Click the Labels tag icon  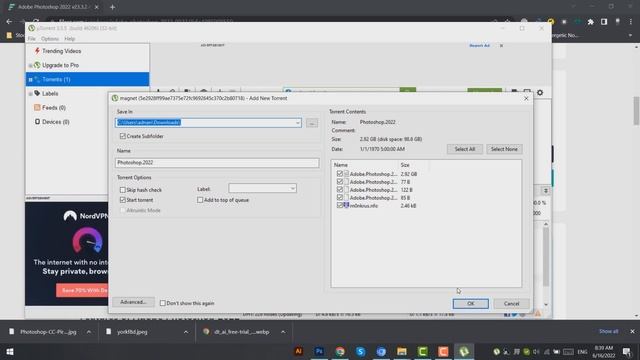click(37, 93)
